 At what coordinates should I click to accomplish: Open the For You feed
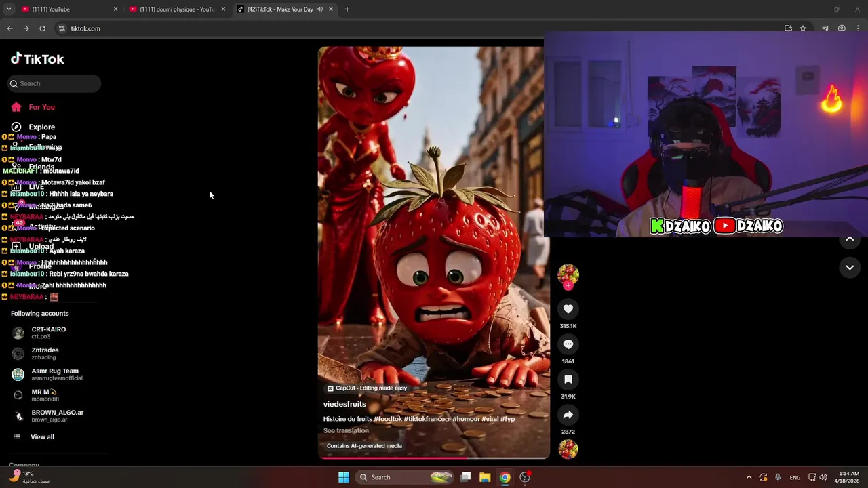click(x=41, y=107)
